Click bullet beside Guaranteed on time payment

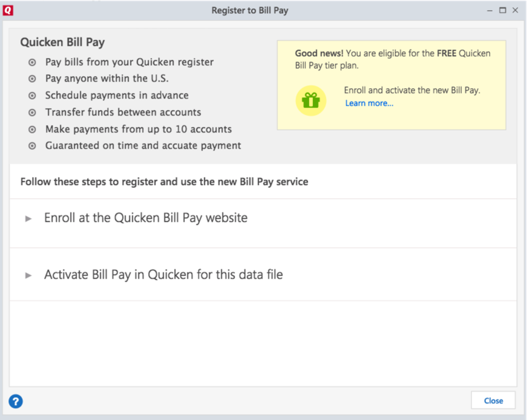pyautogui.click(x=32, y=146)
